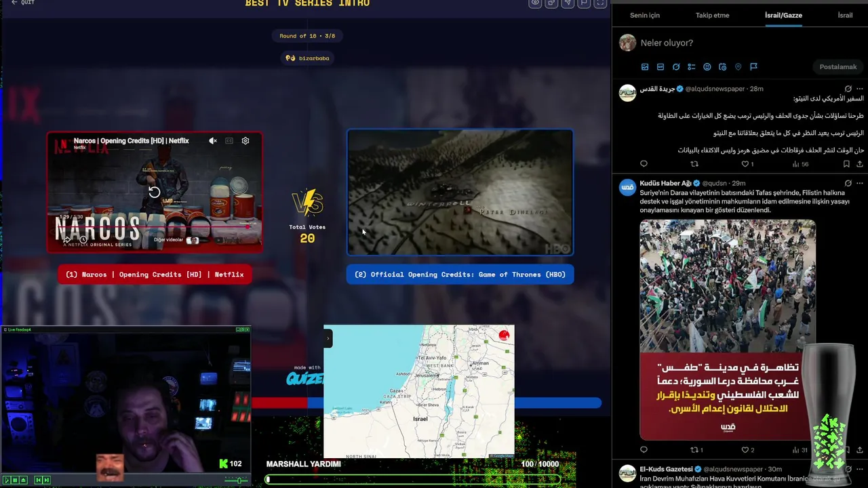Image resolution: width=868 pixels, height=488 pixels.
Task: Click the Kudüs Haber Ağı avatar
Action: pos(628,187)
